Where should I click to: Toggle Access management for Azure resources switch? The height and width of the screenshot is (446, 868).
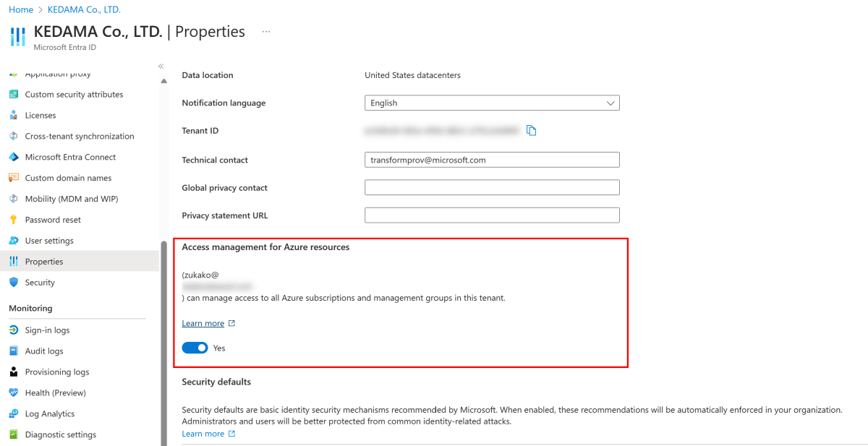click(x=195, y=348)
